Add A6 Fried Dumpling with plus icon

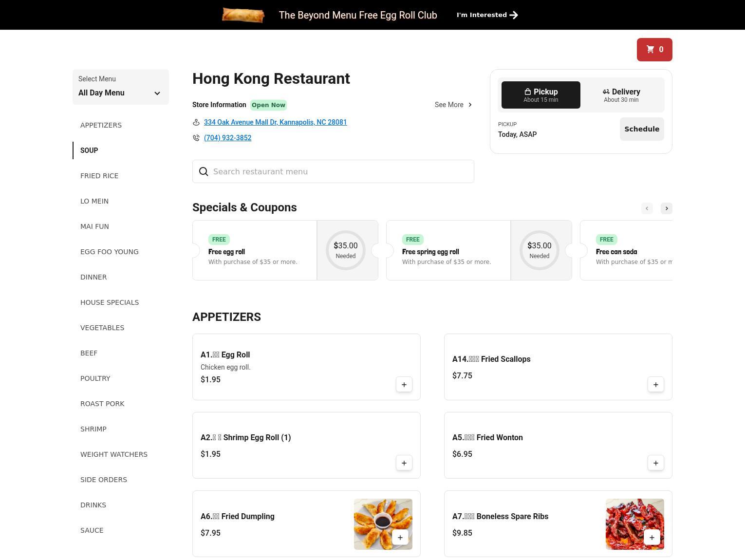[400, 538]
